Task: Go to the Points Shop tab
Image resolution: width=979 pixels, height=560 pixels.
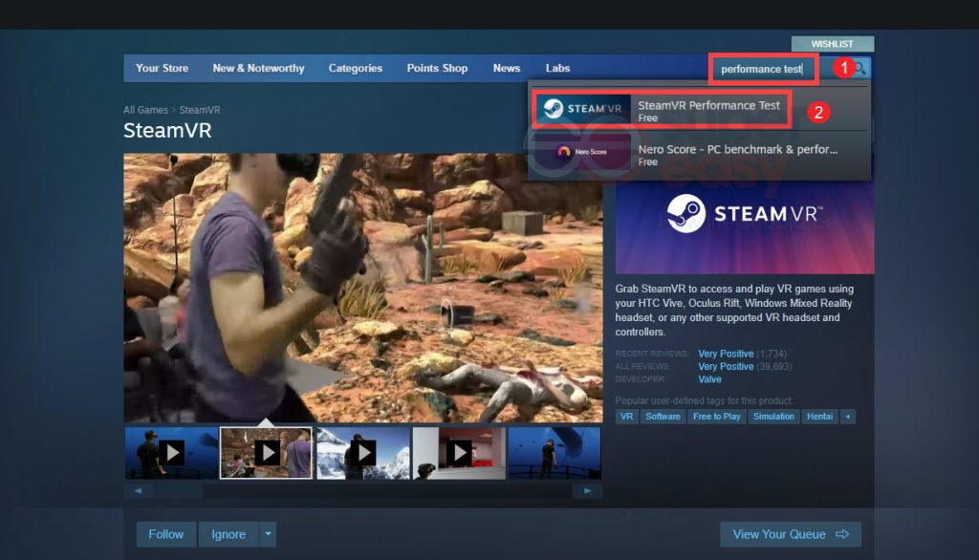Action: (437, 69)
